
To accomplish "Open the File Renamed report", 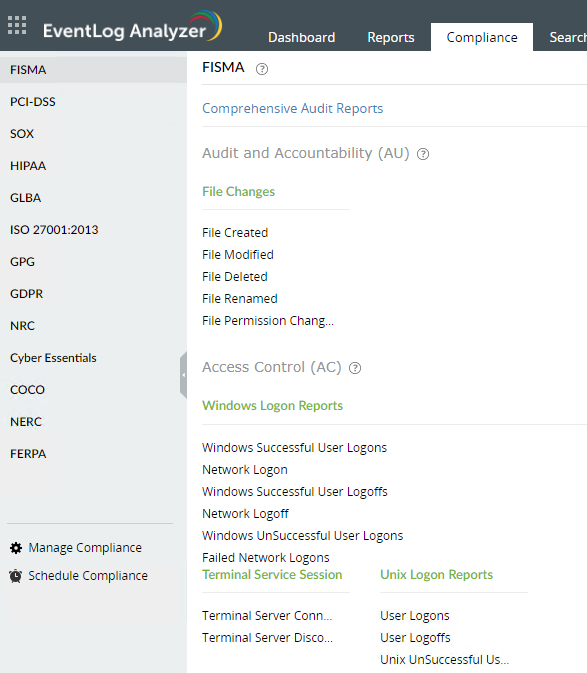I will [x=240, y=299].
